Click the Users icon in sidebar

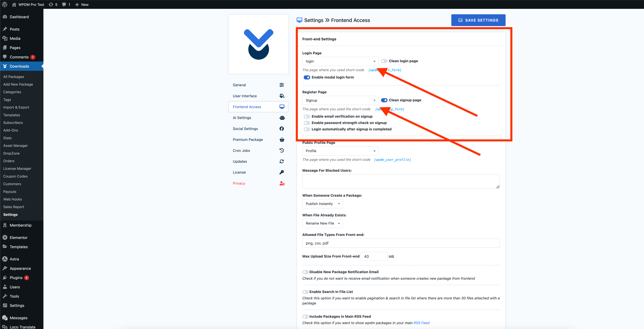(x=5, y=287)
